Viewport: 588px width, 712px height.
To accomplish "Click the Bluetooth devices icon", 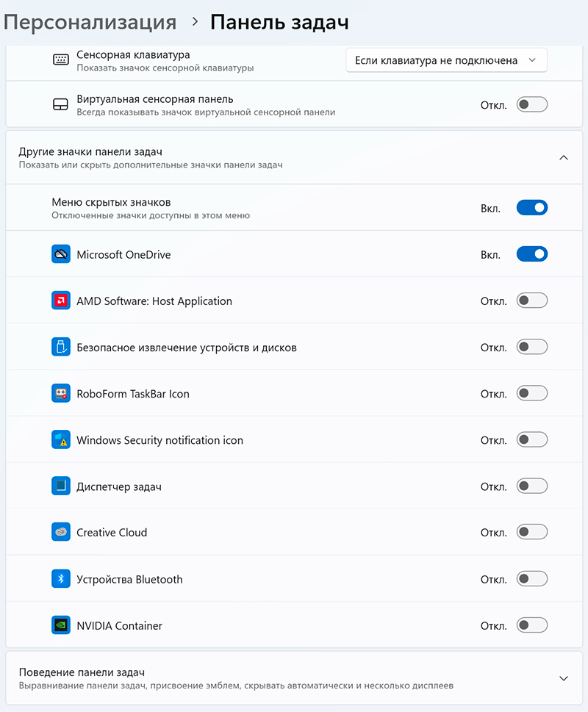I will pos(60,579).
